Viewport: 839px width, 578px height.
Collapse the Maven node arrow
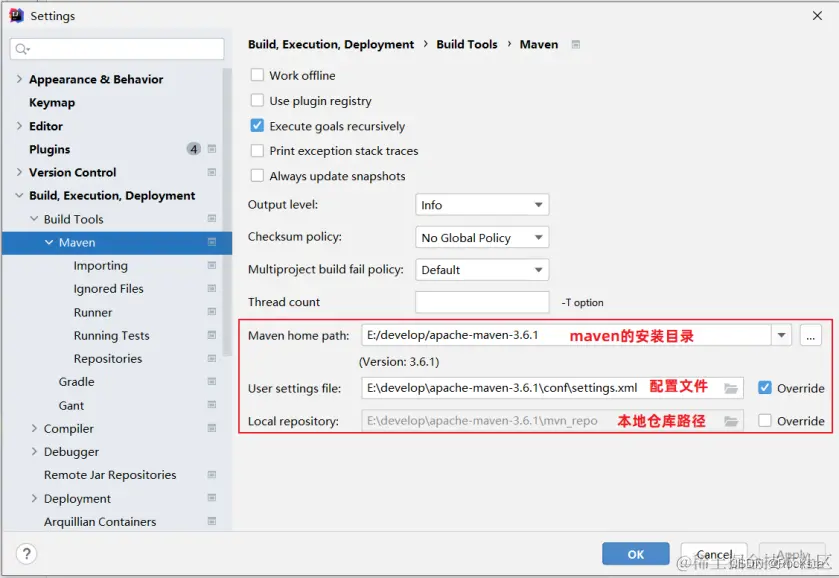point(49,242)
